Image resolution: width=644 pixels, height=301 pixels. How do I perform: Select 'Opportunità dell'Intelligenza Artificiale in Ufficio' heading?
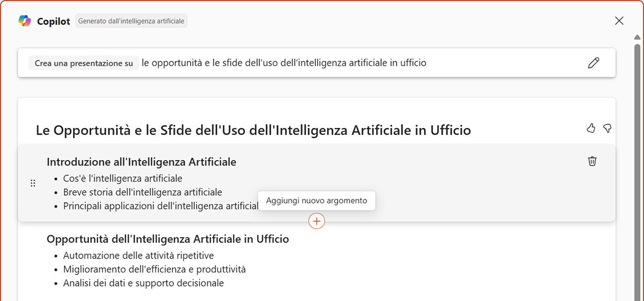pyautogui.click(x=167, y=239)
